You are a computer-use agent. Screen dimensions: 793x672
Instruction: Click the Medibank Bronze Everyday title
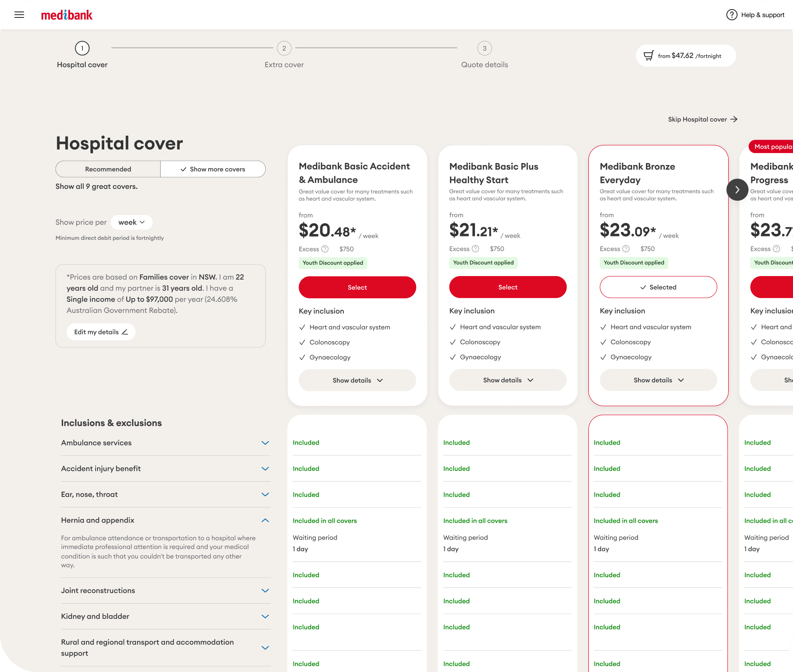point(638,173)
